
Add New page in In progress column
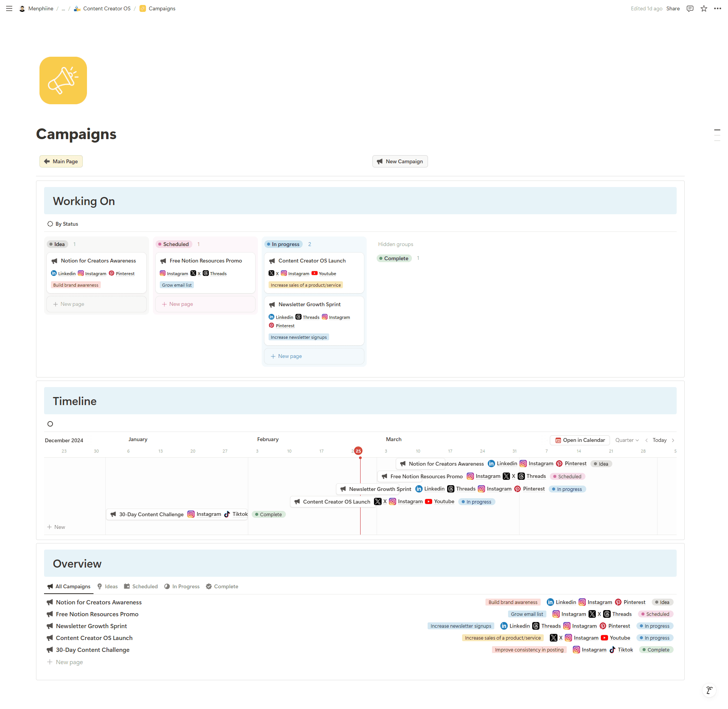tap(314, 356)
